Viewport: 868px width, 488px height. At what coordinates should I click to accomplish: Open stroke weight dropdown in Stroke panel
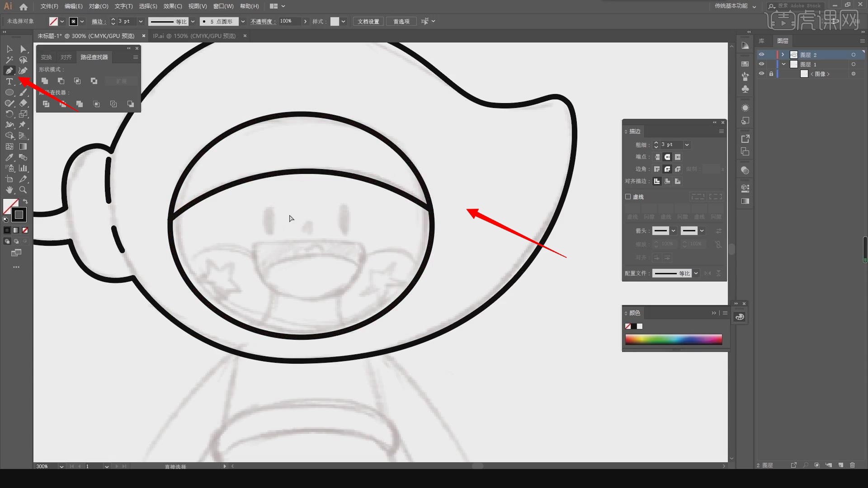687,145
